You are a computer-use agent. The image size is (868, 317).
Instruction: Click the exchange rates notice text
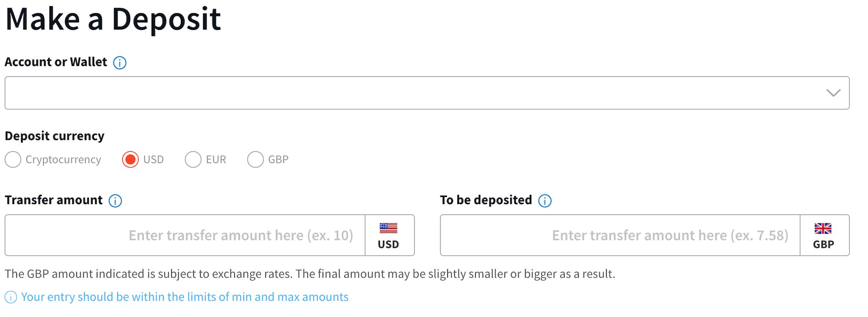pyautogui.click(x=310, y=274)
